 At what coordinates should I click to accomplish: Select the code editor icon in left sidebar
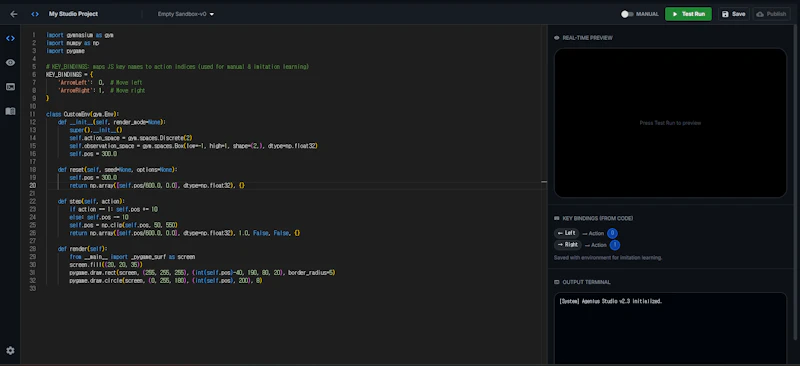pos(10,38)
